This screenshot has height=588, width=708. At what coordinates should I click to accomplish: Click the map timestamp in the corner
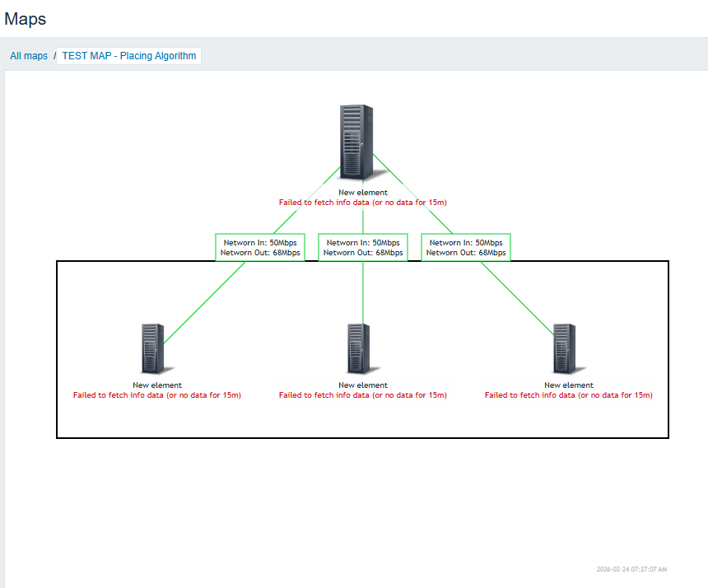pos(631,569)
